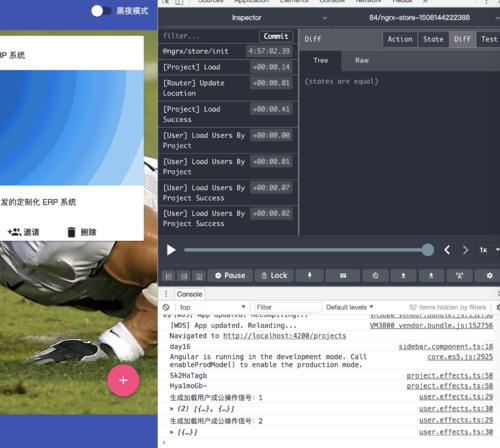500x448 pixels.
Task: Select the [Project] Load action at +00:00.14
Action: coord(228,67)
